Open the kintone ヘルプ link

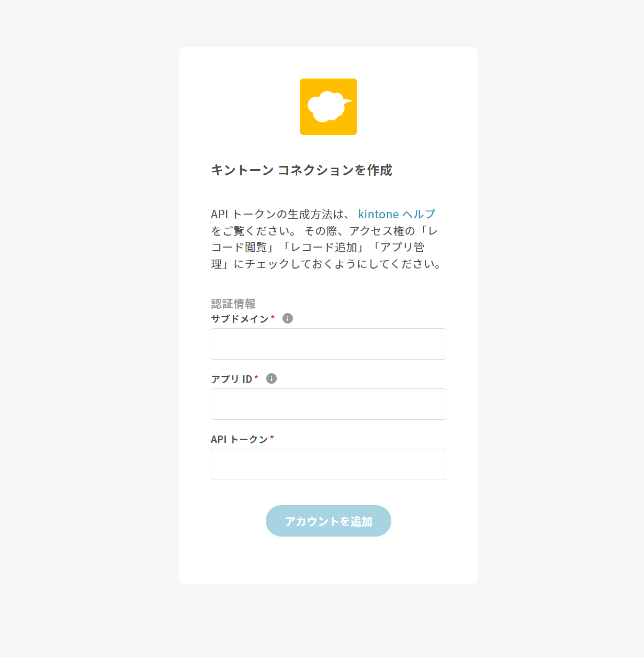396,214
